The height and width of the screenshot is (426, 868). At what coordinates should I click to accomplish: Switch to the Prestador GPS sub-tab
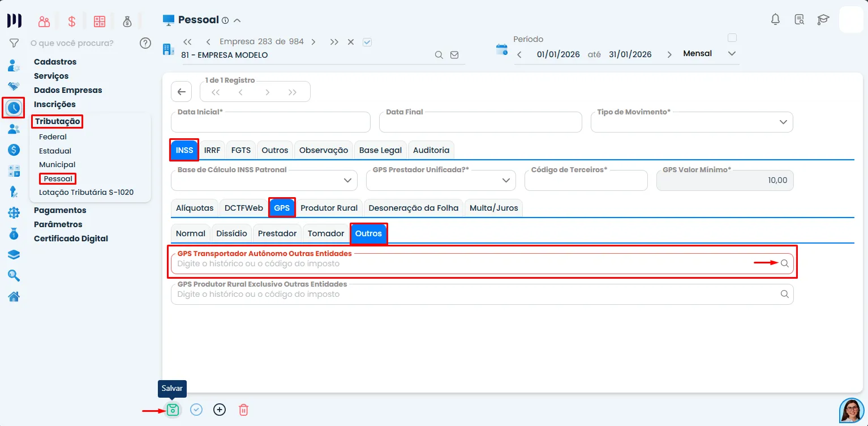tap(277, 233)
